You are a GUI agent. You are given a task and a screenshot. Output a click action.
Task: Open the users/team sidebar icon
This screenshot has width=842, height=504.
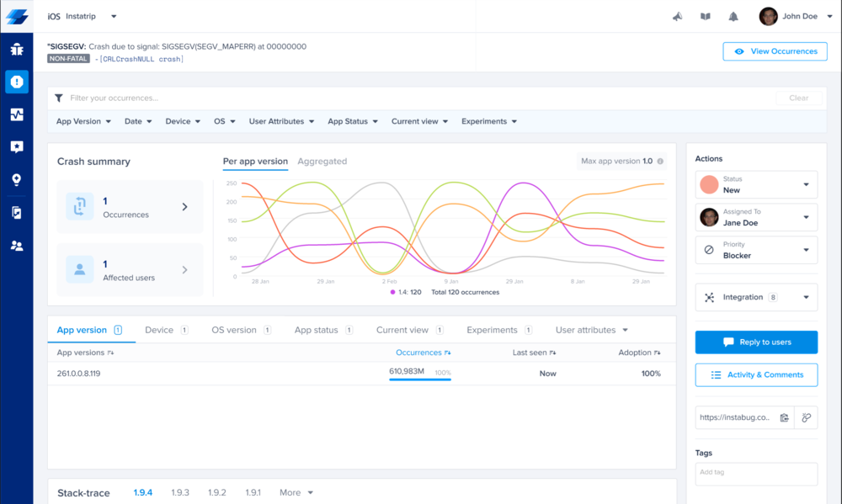tap(17, 246)
